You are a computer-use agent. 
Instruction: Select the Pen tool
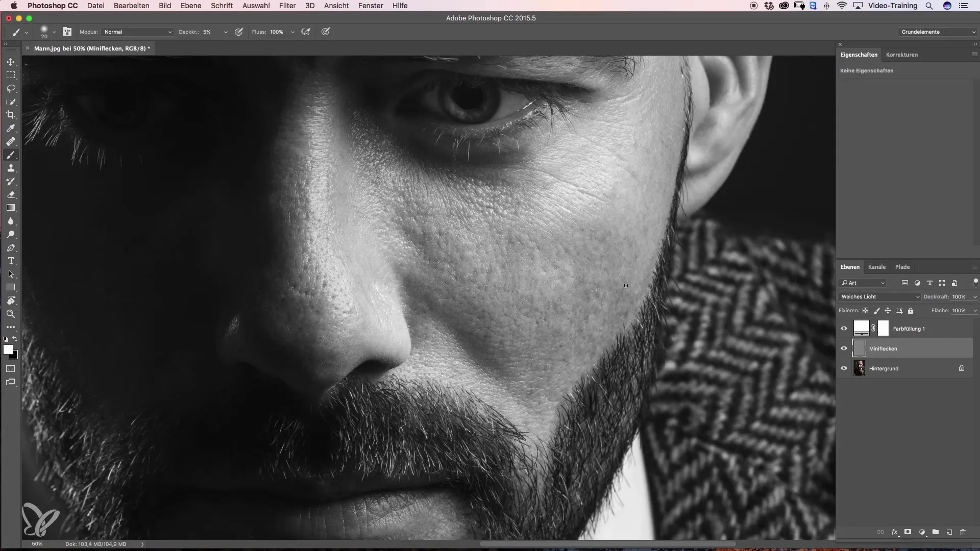click(x=11, y=247)
